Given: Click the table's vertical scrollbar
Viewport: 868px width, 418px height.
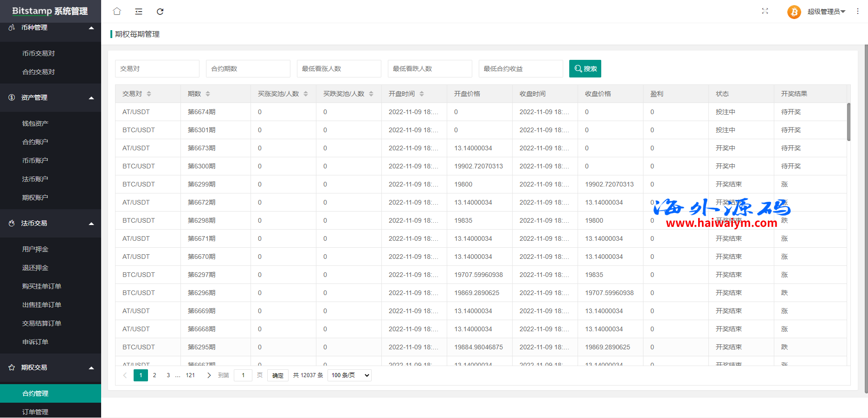Looking at the screenshot, I should tap(849, 122).
